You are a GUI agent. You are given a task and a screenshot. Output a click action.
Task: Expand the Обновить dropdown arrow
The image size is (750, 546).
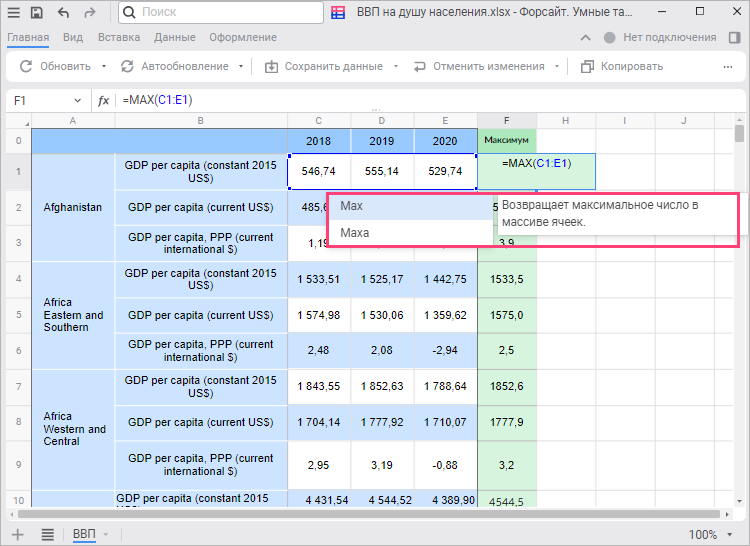click(104, 67)
